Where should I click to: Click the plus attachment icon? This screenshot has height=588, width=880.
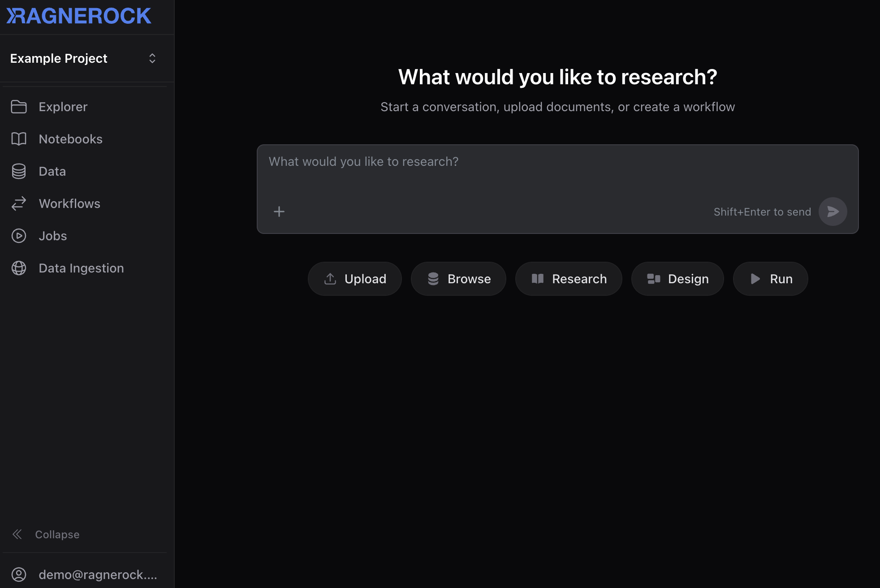click(x=279, y=212)
